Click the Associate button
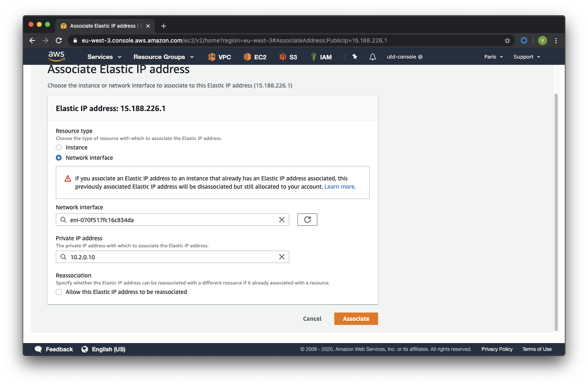Image resolution: width=588 pixels, height=386 pixels. pyautogui.click(x=356, y=319)
